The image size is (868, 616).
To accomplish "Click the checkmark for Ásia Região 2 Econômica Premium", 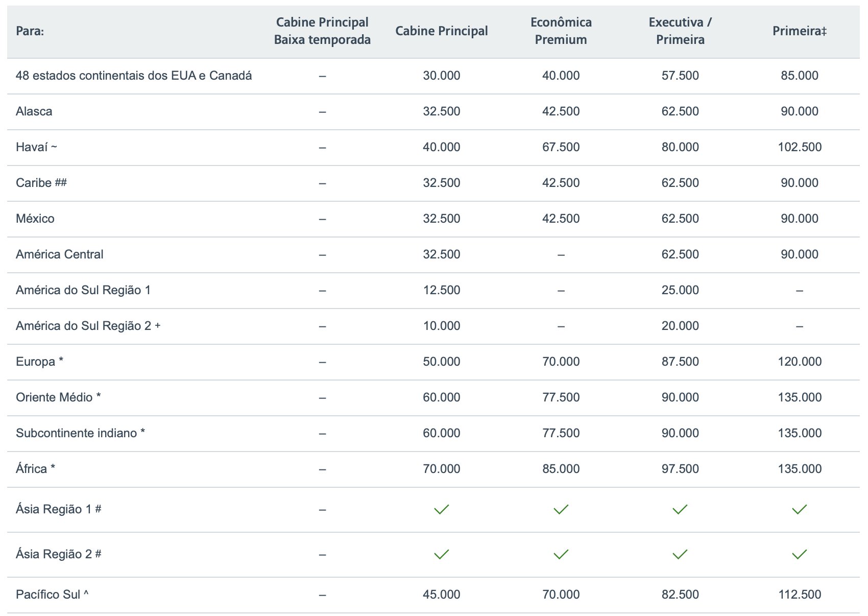I will [x=561, y=554].
